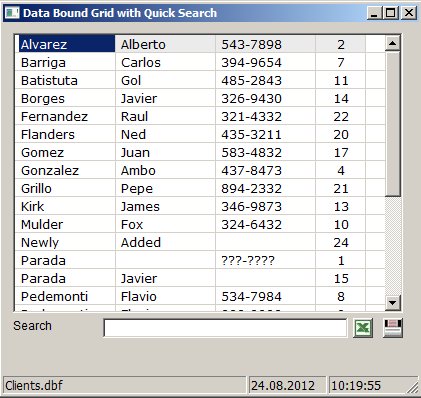The height and width of the screenshot is (398, 421).
Task: Click the Search label
Action: 32,325
